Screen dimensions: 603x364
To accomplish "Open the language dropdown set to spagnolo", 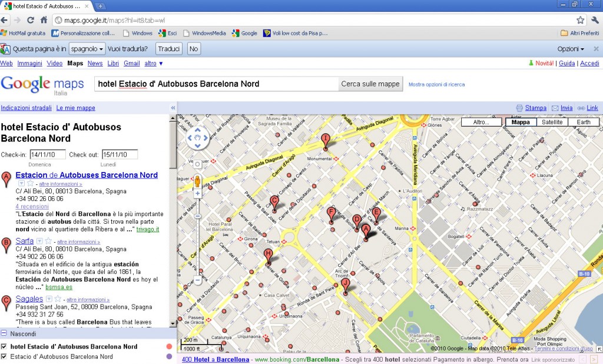I will [x=87, y=49].
